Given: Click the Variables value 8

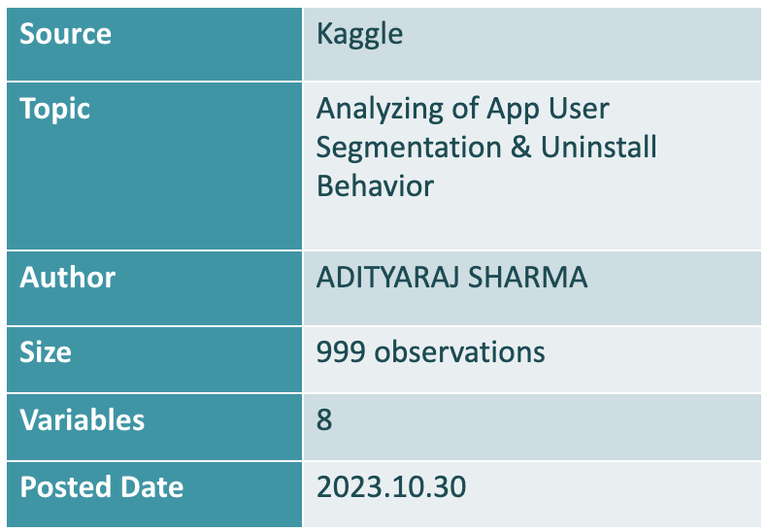Looking at the screenshot, I should pyautogui.click(x=324, y=420).
